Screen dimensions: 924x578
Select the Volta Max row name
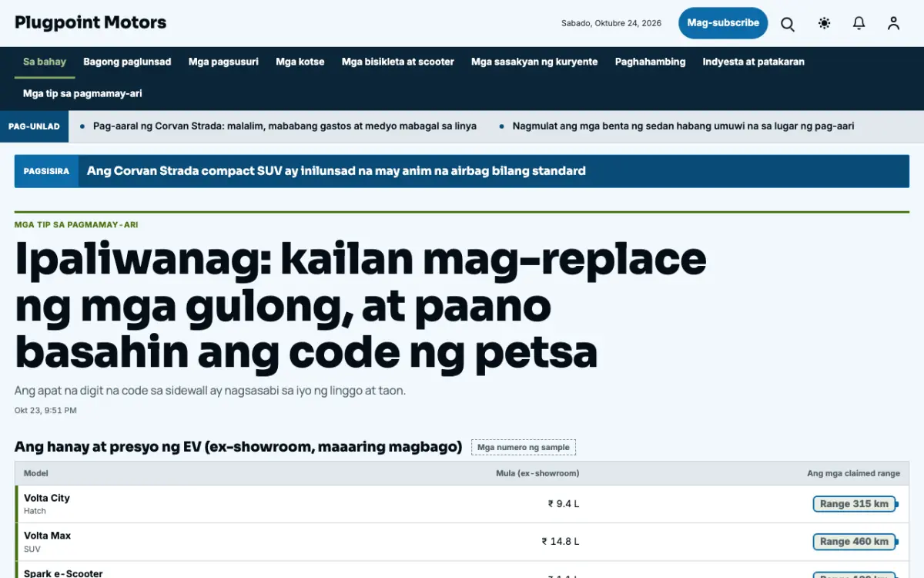click(48, 536)
